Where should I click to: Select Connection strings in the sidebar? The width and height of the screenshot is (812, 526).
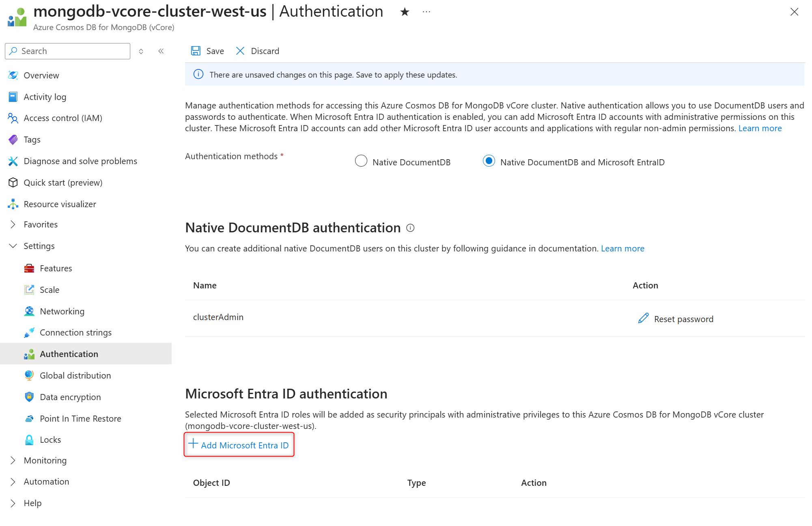pyautogui.click(x=75, y=332)
